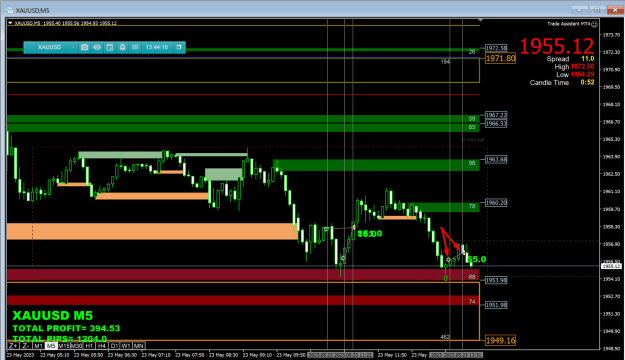Select the M5 timeframe button
Image resolution: width=625 pixels, height=360 pixels.
(x=51, y=346)
